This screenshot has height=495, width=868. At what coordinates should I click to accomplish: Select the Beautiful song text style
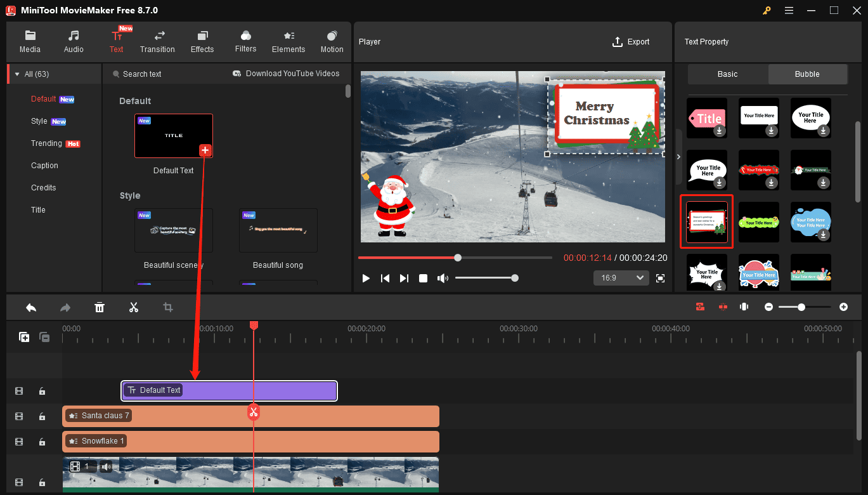(278, 230)
